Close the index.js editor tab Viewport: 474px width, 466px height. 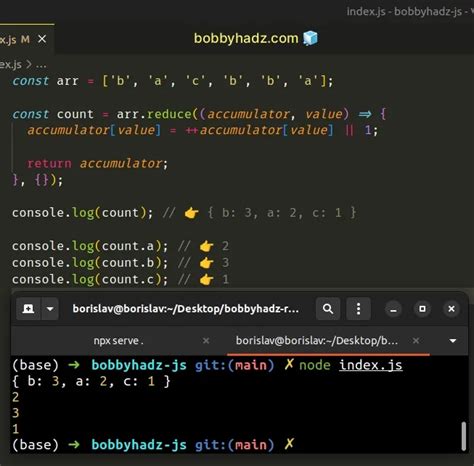(42, 39)
